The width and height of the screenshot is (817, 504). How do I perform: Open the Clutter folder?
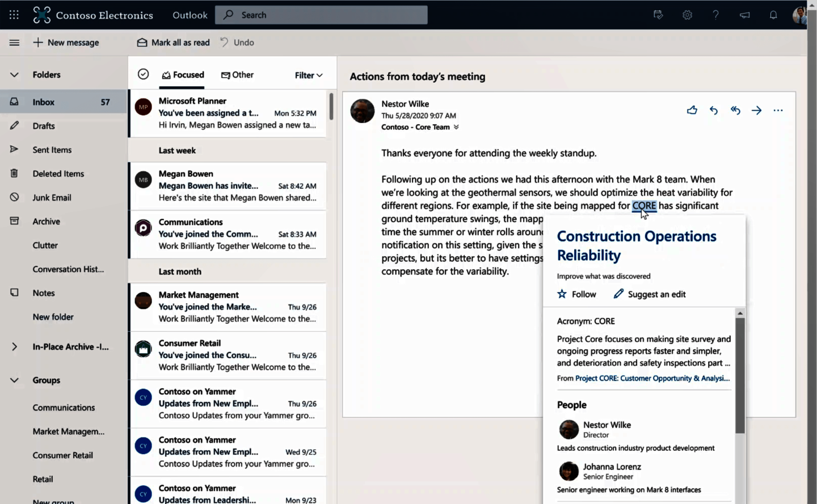pos(64,245)
